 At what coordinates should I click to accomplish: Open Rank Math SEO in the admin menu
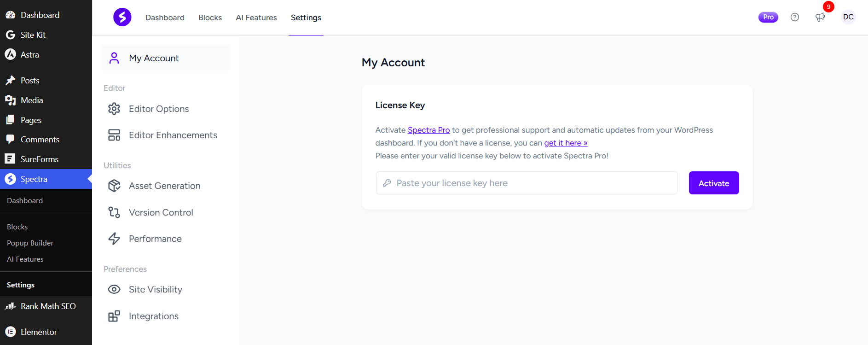pyautogui.click(x=48, y=306)
